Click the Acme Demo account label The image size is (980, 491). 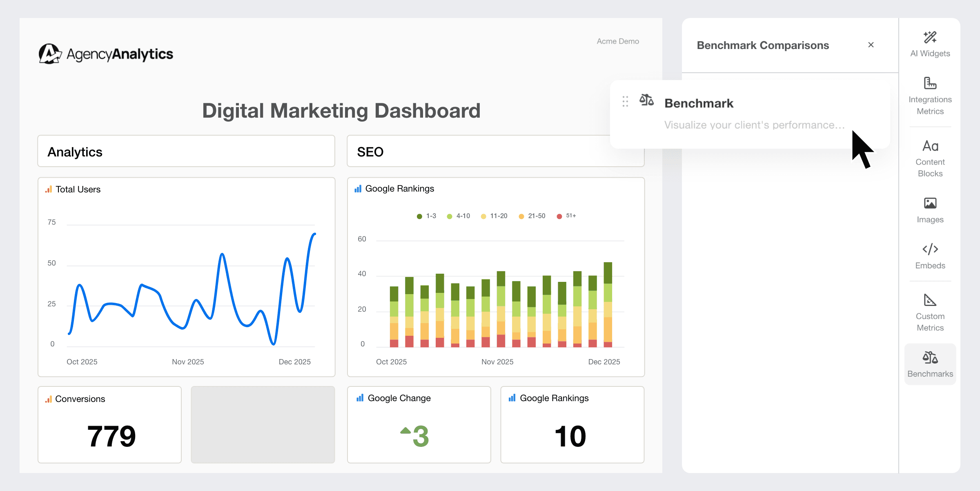[618, 41]
